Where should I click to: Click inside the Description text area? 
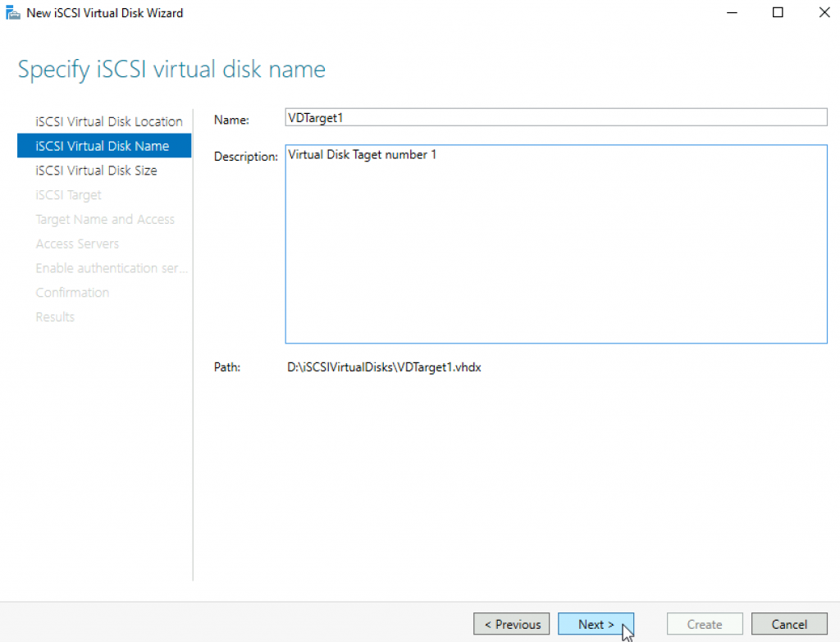[556, 244]
